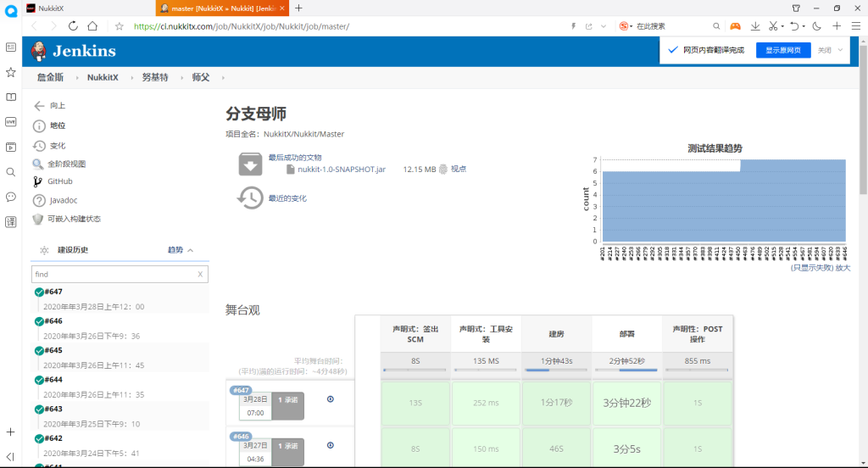Viewport: 868px width, 468px height.
Task: Click 显示原网页 button
Action: coord(783,50)
